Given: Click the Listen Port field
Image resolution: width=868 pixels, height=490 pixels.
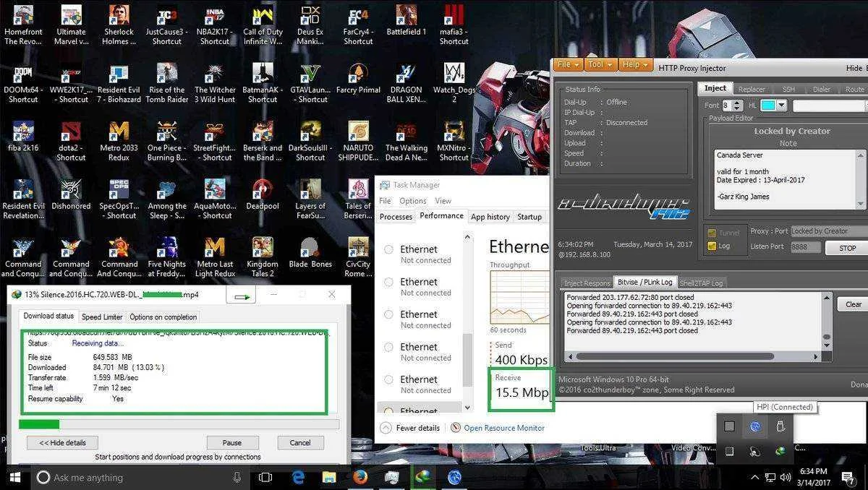Looking at the screenshot, I should (x=805, y=247).
